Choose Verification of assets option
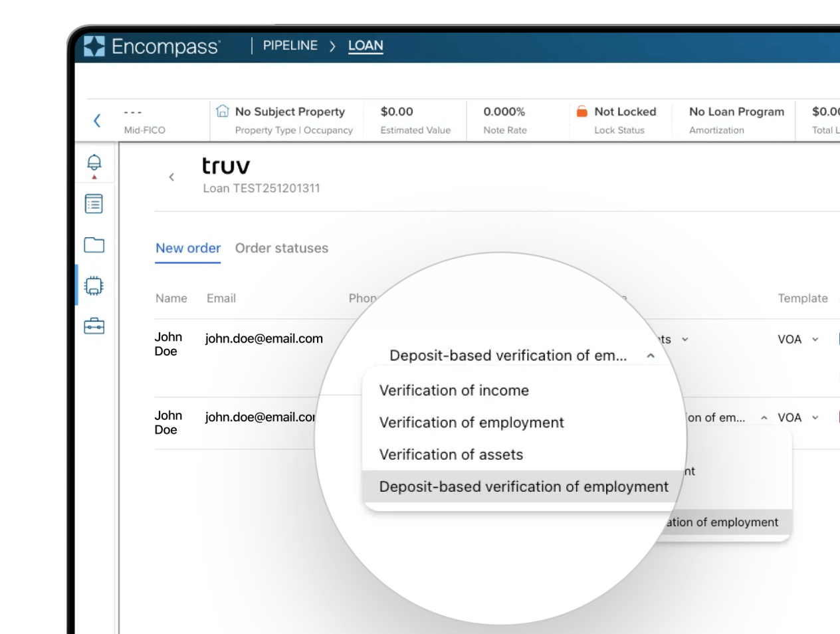840x634 pixels. tap(451, 455)
